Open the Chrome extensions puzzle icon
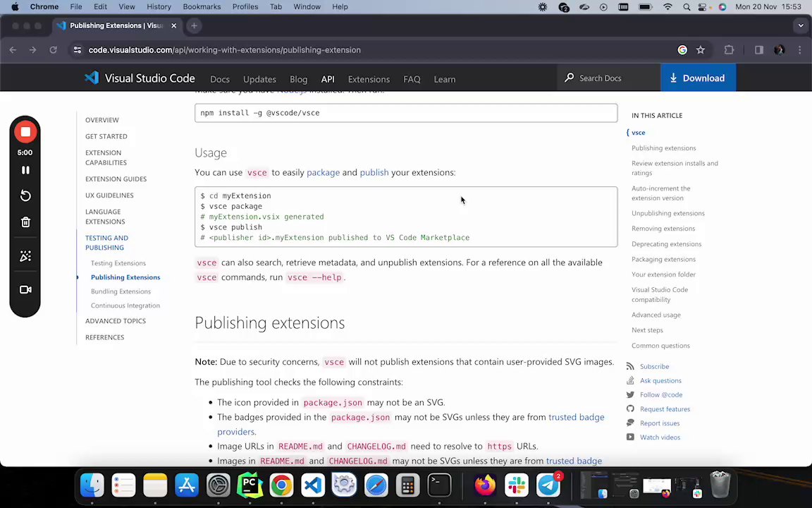The width and height of the screenshot is (812, 508). coord(729,50)
